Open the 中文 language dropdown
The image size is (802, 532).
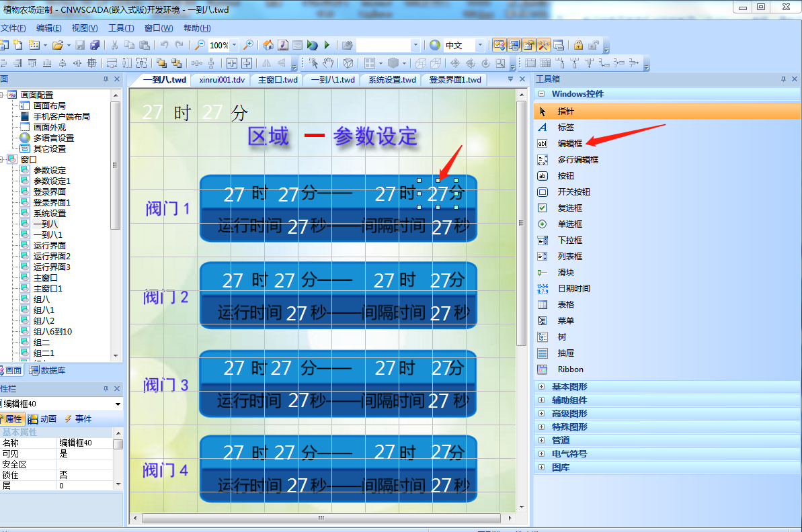pos(480,46)
